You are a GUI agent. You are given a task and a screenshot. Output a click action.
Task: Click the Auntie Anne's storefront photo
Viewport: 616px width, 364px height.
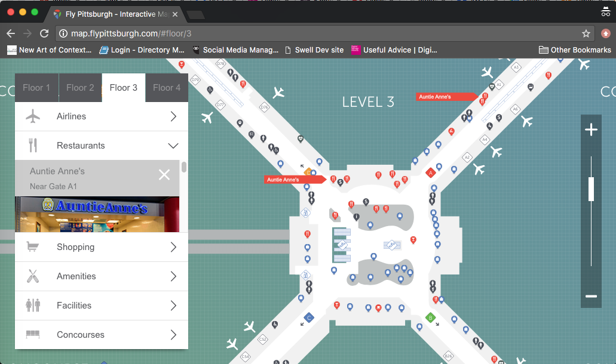97,214
